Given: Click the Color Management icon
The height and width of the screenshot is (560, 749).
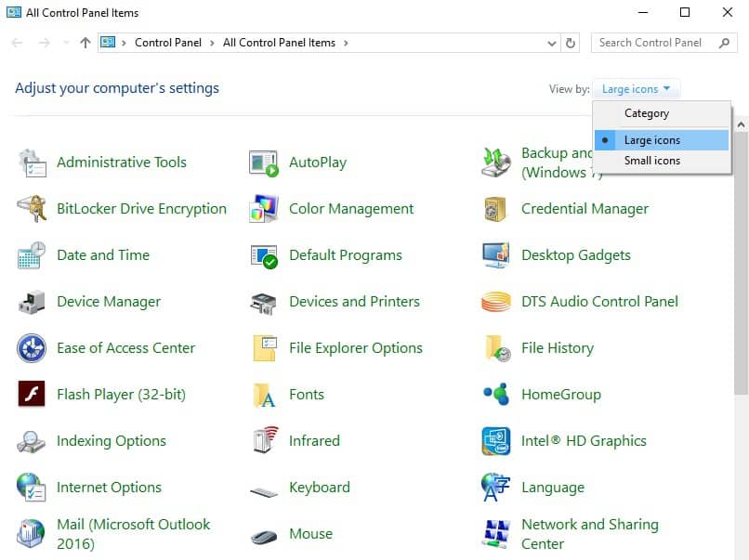Looking at the screenshot, I should click(264, 209).
